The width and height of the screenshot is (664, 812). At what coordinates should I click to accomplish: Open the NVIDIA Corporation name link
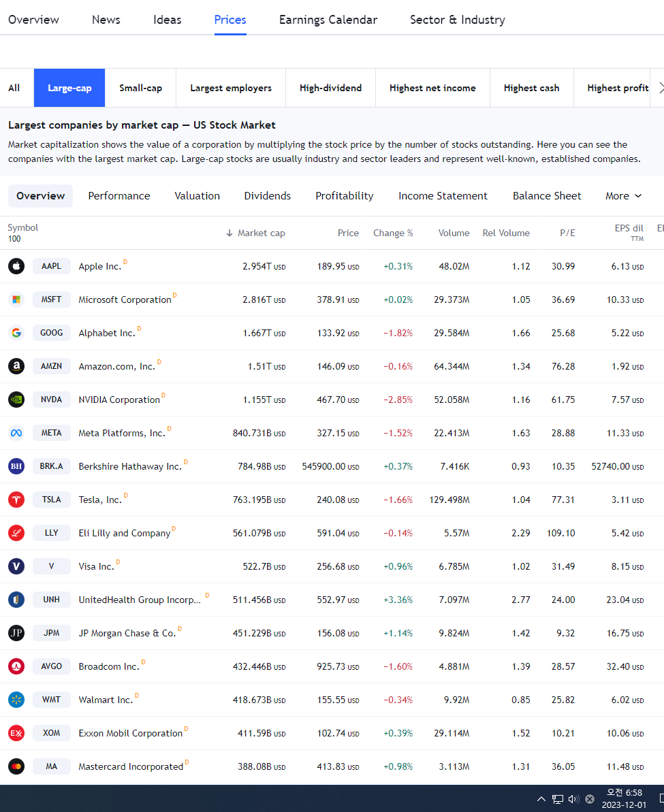pos(119,400)
